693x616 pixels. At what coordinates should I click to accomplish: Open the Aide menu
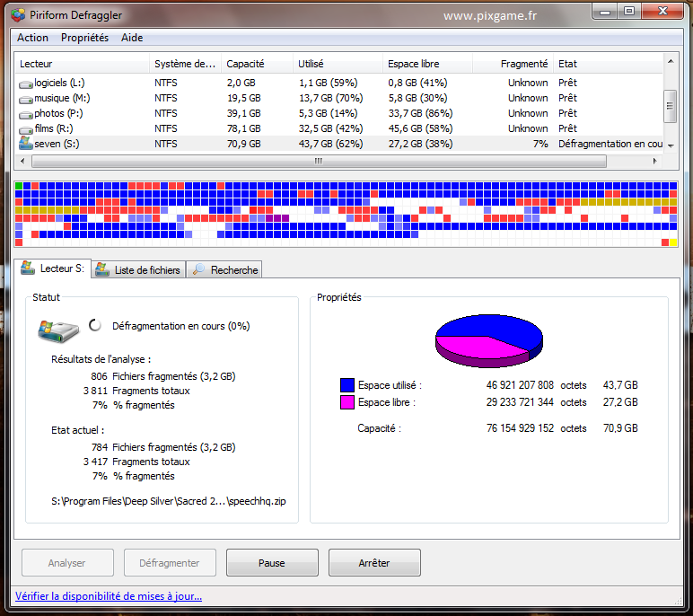(x=132, y=38)
